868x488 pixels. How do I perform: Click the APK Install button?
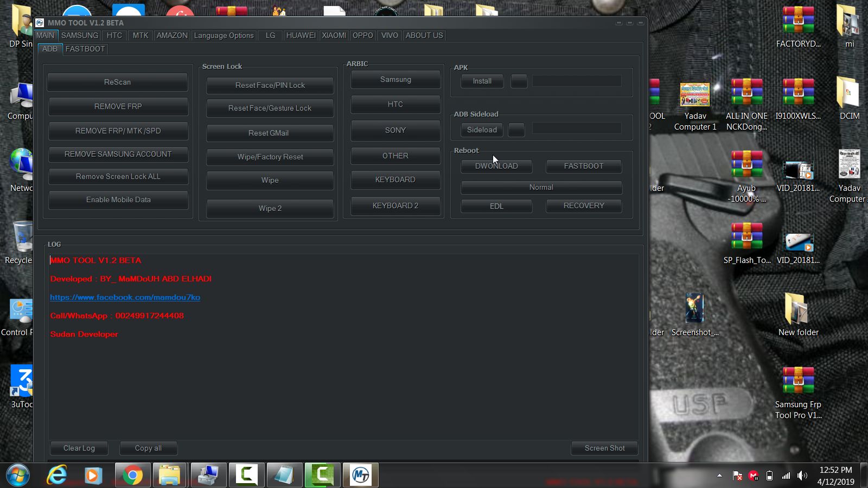click(482, 81)
